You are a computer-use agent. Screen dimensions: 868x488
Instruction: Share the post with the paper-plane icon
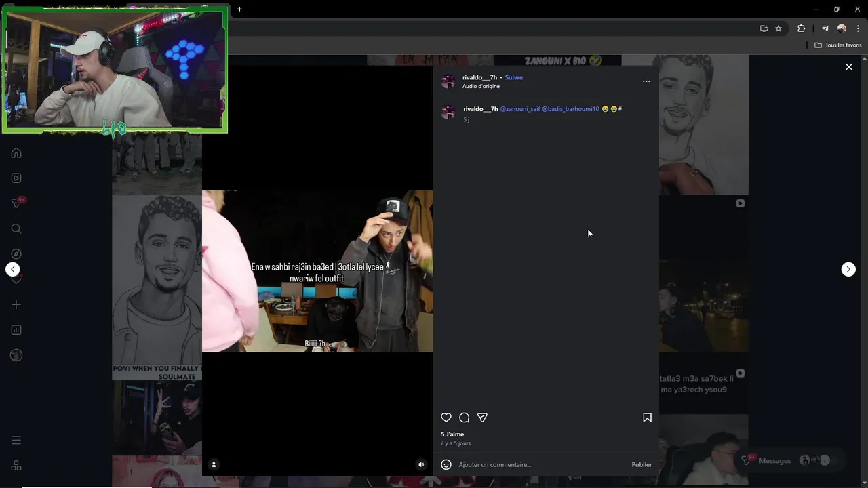pyautogui.click(x=482, y=418)
